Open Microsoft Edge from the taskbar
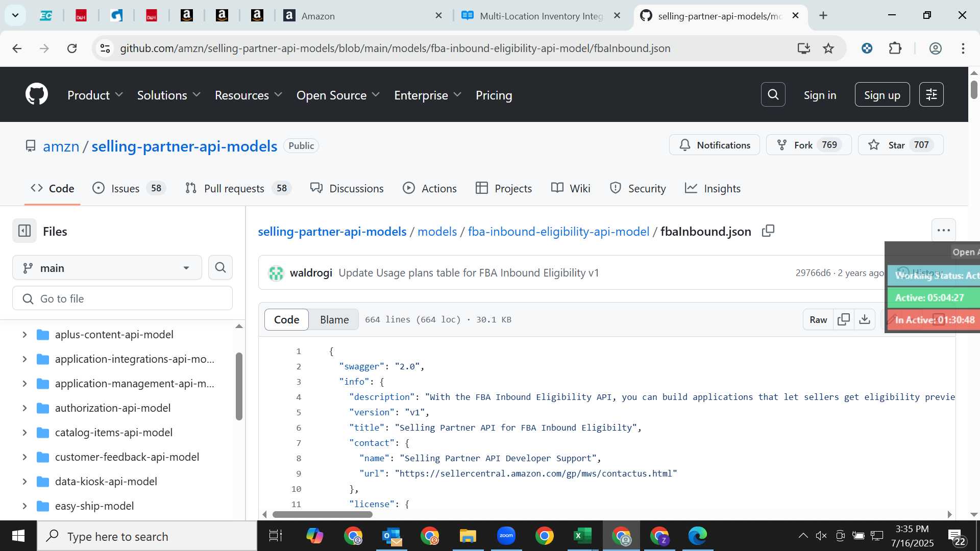 (x=697, y=536)
